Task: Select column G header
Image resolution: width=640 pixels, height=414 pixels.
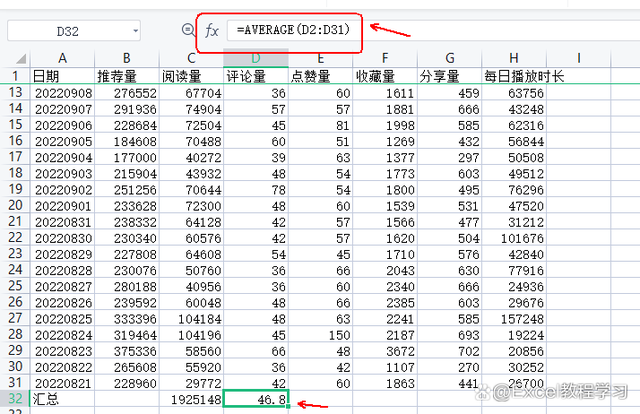Action: coord(450,58)
